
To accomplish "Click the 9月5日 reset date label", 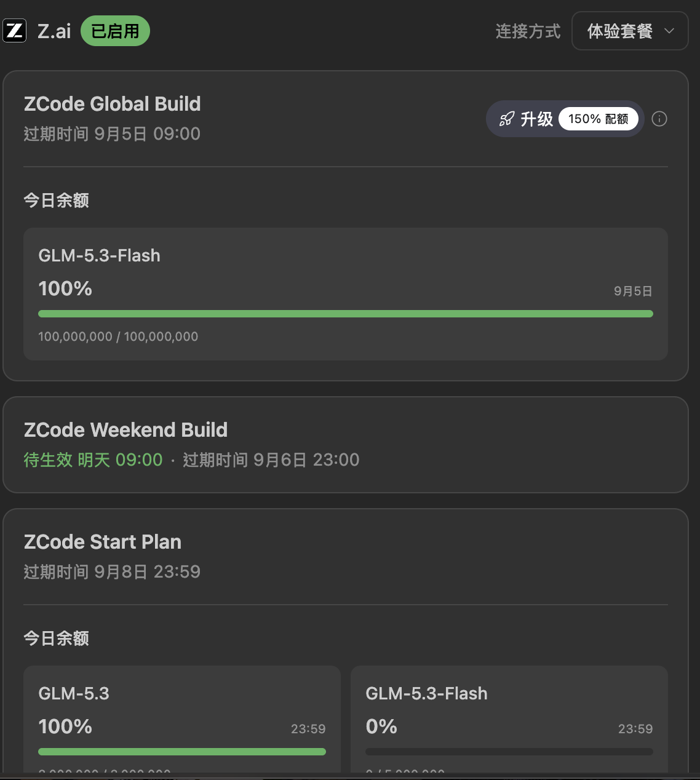I will [x=633, y=291].
